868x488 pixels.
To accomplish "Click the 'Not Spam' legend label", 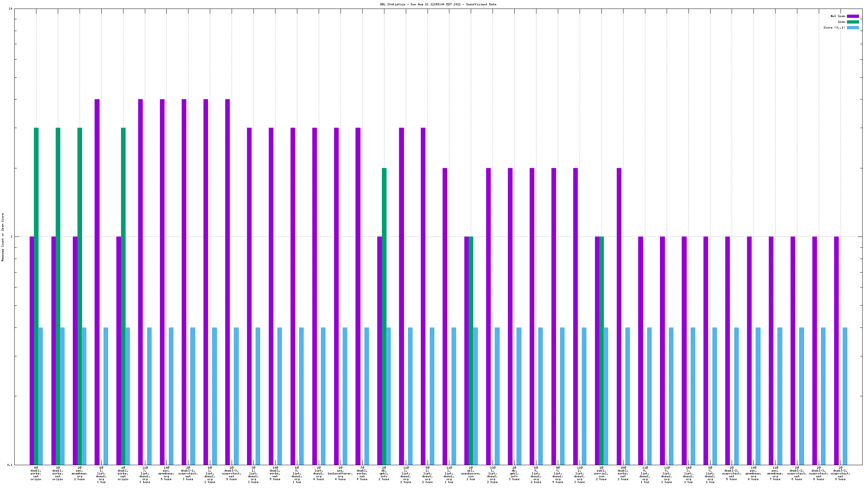I will click(x=838, y=16).
